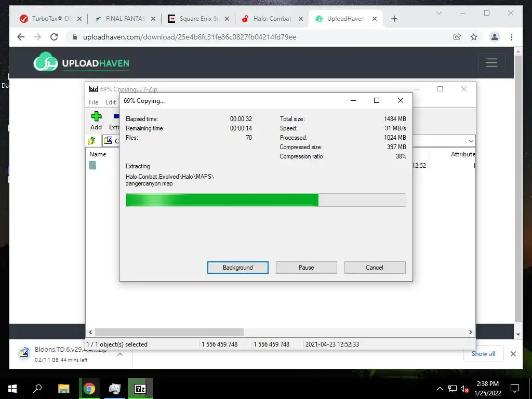Open File Explorer from taskbar

(63, 389)
